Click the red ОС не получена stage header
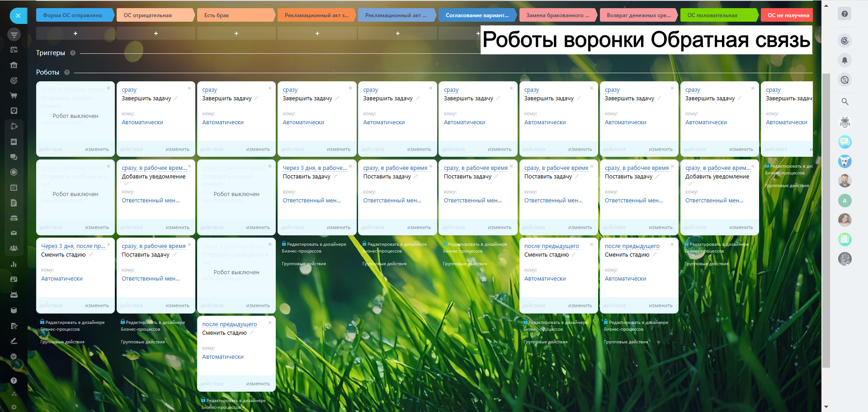The image size is (868, 412). (788, 15)
